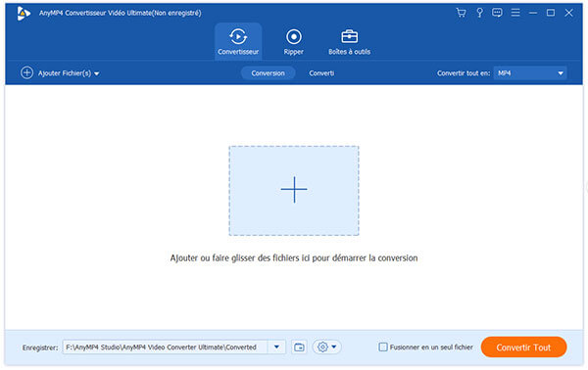Click the open output folder icon
The image size is (588, 370).
point(299,347)
